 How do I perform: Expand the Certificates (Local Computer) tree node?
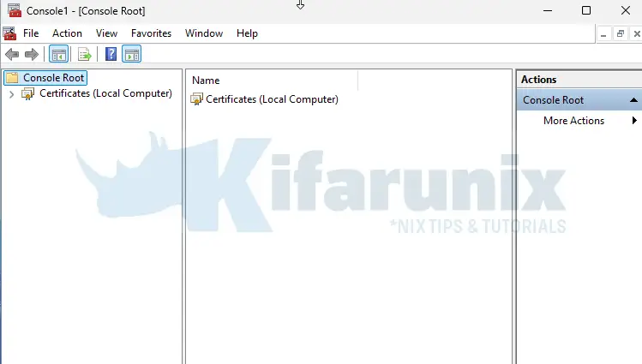11,94
